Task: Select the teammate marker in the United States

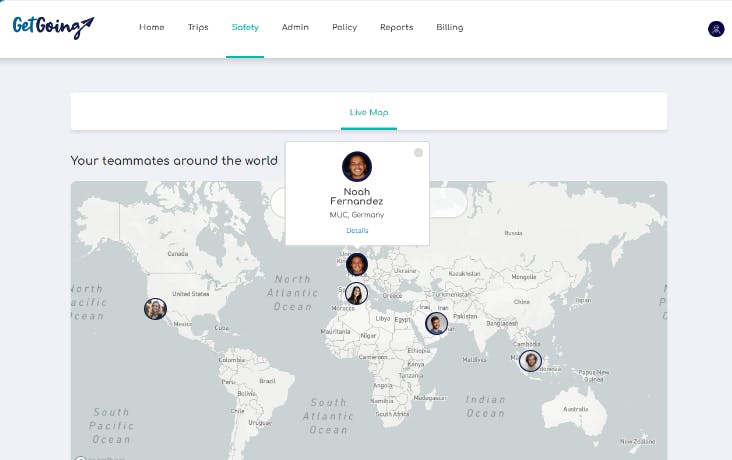Action: point(155,309)
